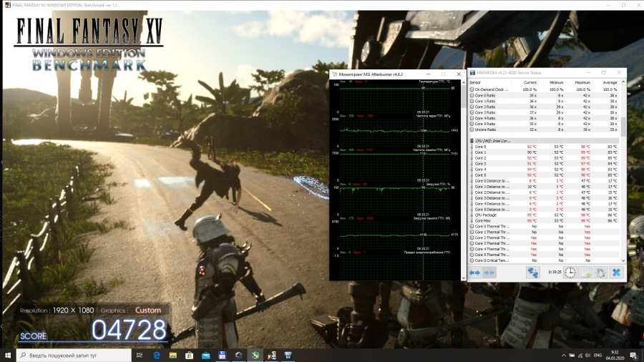Switch the ENG input language indicator

[x=597, y=356]
